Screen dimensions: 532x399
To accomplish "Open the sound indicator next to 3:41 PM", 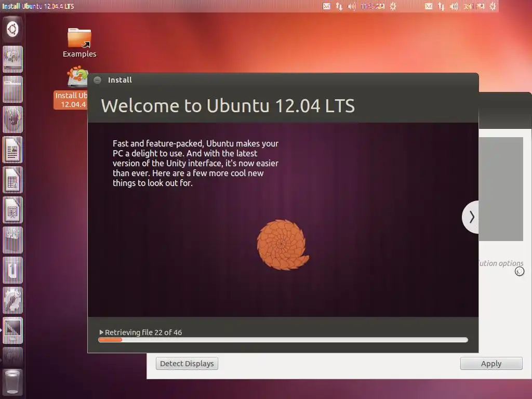I will [x=454, y=6].
